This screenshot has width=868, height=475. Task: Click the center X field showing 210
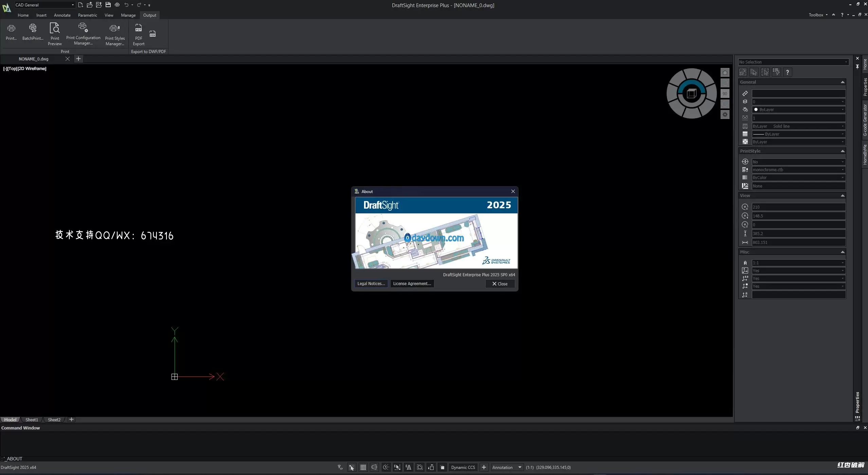click(798, 207)
